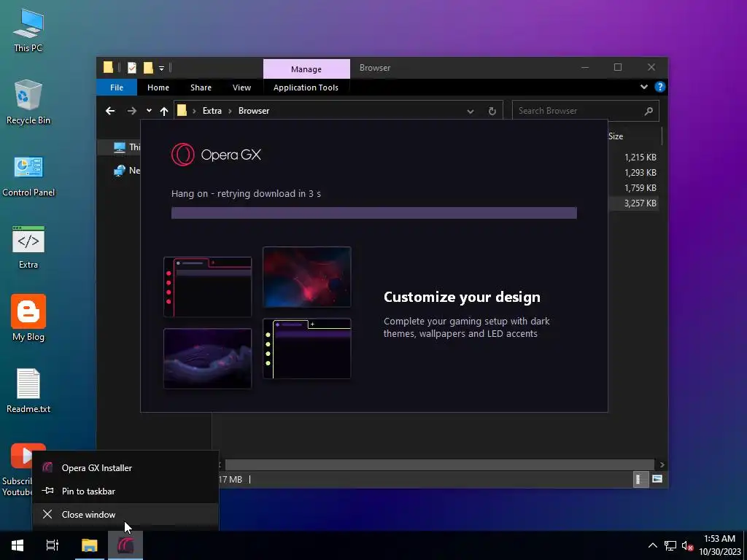This screenshot has height=560, width=747.
Task: Click the Opera GX download progress bar
Action: click(374, 213)
